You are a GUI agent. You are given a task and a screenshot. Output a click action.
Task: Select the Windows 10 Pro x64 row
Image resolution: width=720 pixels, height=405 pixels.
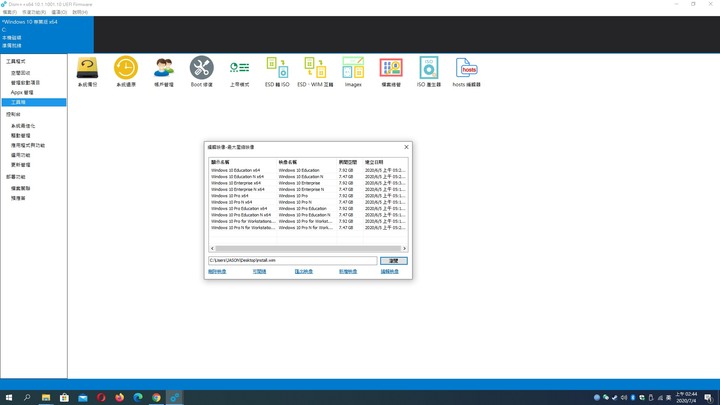pyautogui.click(x=308, y=196)
